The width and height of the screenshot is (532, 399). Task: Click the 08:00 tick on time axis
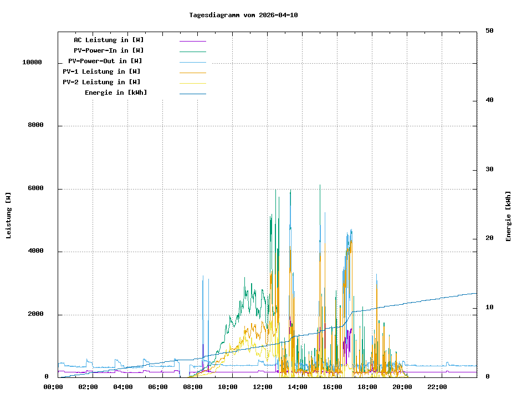[x=193, y=387]
